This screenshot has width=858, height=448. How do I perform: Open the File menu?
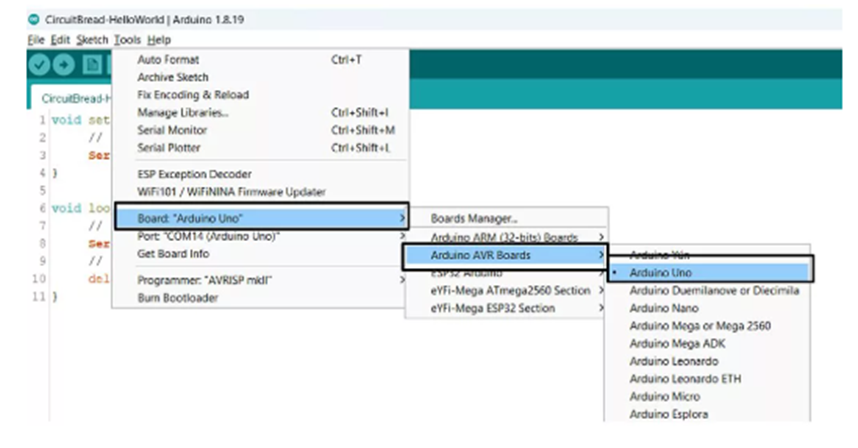tap(36, 40)
